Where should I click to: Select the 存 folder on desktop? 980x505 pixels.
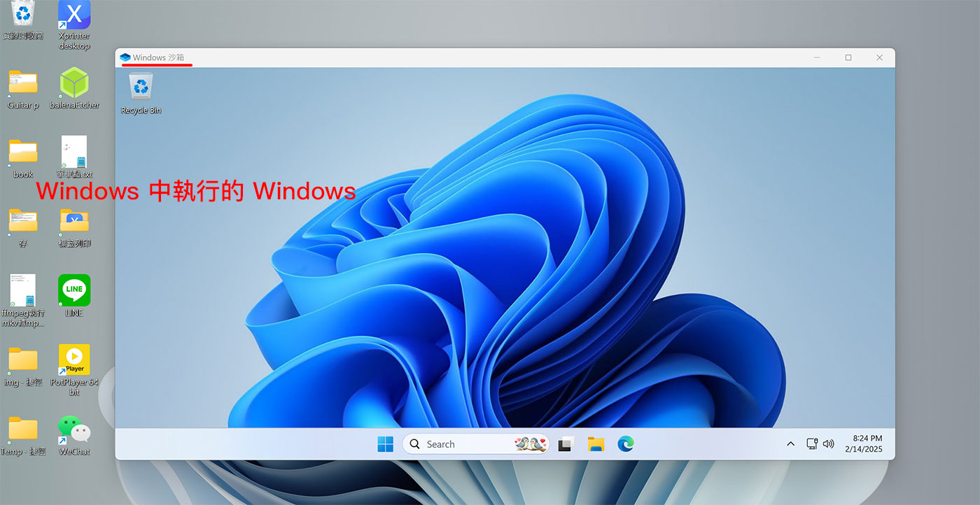(x=23, y=227)
